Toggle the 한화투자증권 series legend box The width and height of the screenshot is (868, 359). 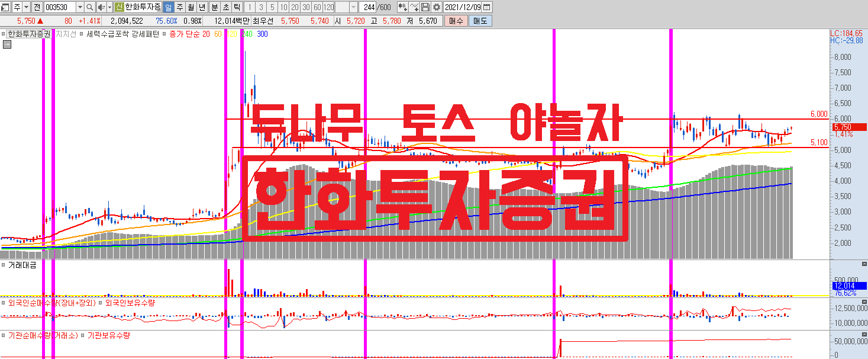click(x=3, y=34)
